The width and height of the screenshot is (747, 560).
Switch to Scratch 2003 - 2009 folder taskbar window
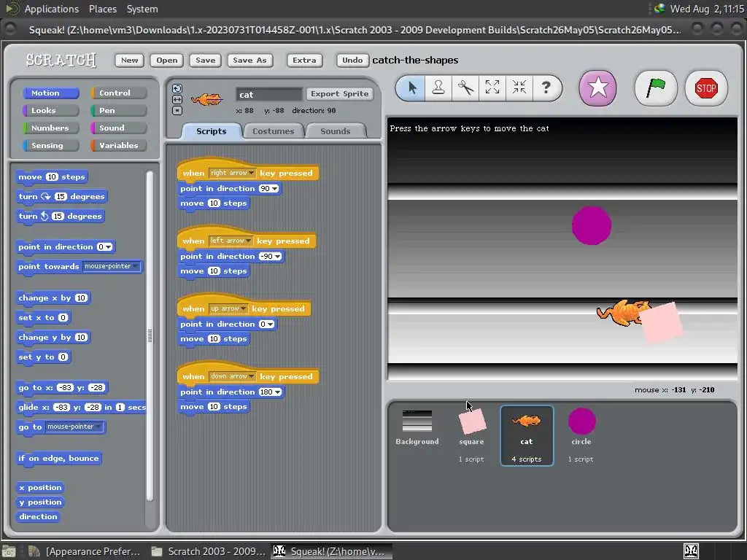coord(208,551)
